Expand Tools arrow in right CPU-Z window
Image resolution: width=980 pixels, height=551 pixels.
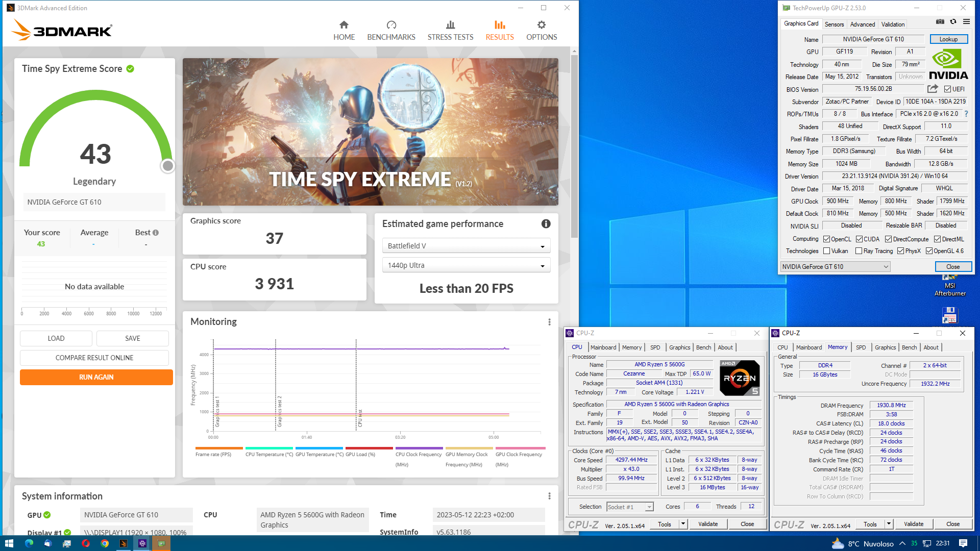click(889, 524)
